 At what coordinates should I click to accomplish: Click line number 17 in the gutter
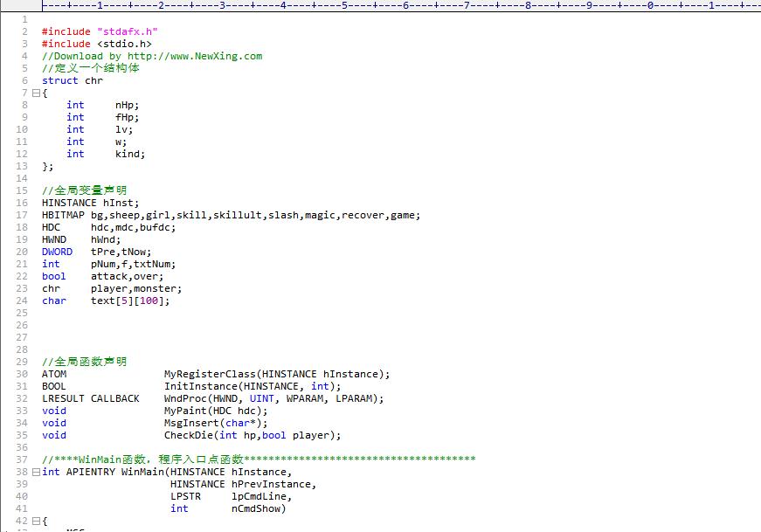tap(22, 215)
